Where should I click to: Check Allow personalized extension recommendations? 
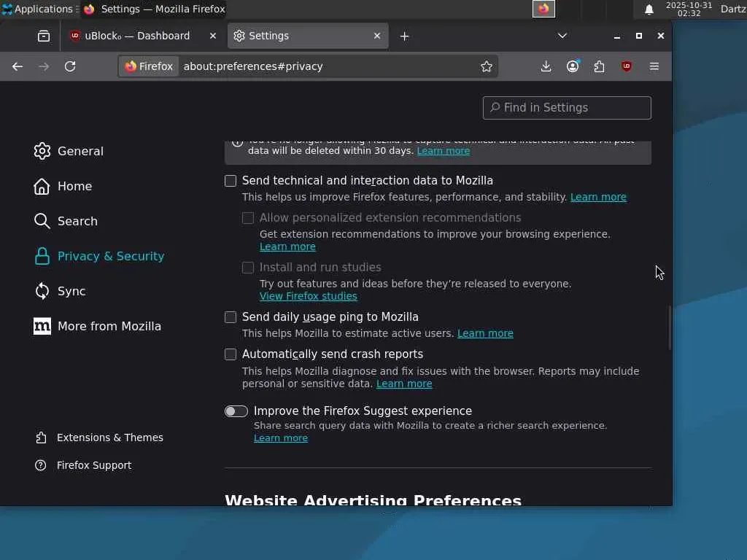click(248, 218)
